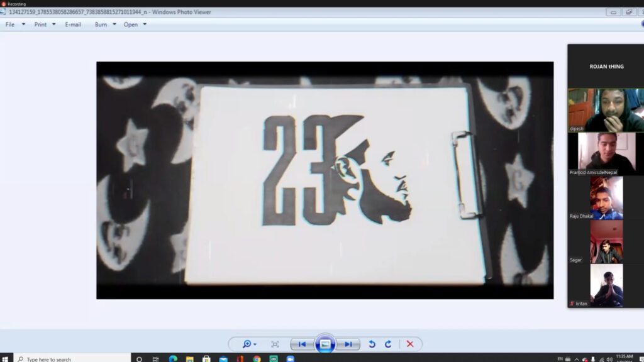Expand the Print dropdown arrow
The image size is (644, 362).
click(54, 25)
